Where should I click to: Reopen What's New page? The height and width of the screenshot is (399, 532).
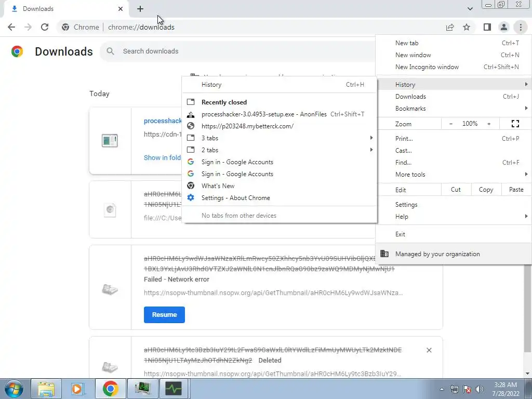pyautogui.click(x=279, y=185)
